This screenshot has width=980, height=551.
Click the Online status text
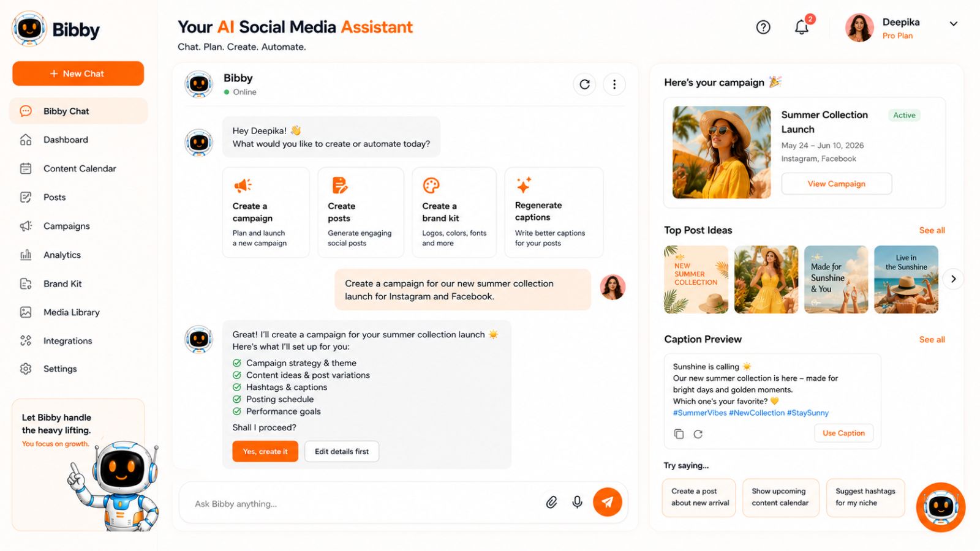(x=244, y=92)
